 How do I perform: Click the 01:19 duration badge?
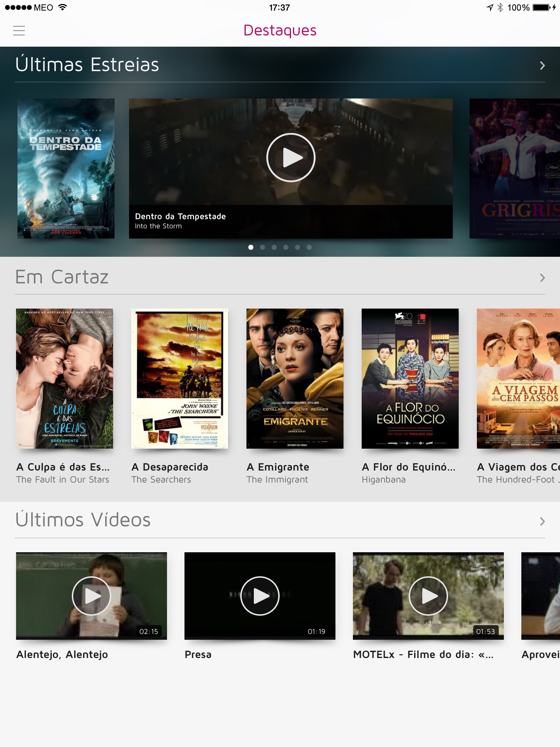[x=316, y=631]
